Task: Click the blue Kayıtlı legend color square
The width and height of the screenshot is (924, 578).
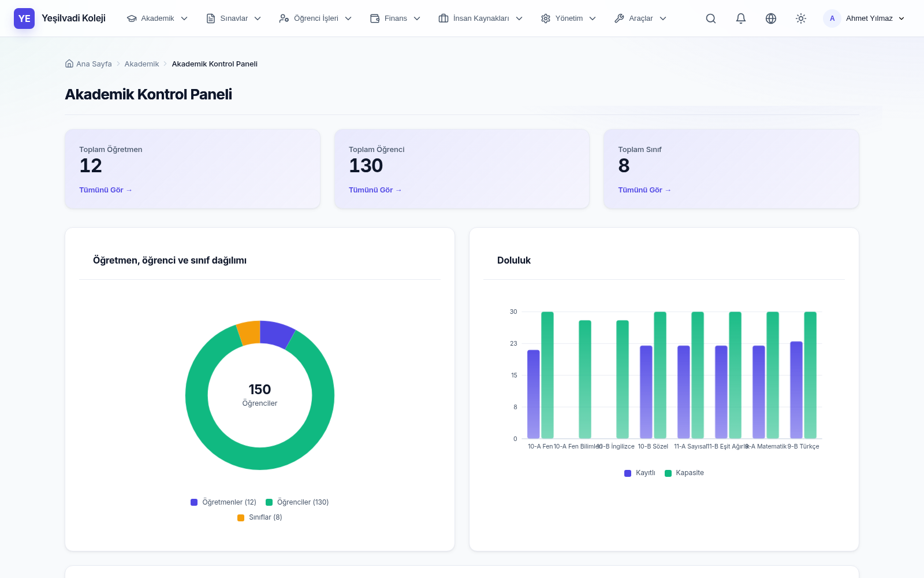Action: pos(628,473)
